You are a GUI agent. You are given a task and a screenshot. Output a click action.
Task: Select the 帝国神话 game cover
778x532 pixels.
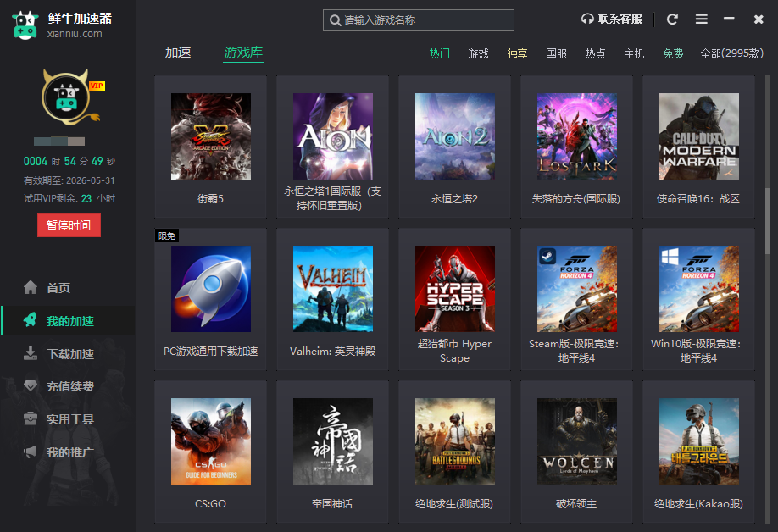333,441
